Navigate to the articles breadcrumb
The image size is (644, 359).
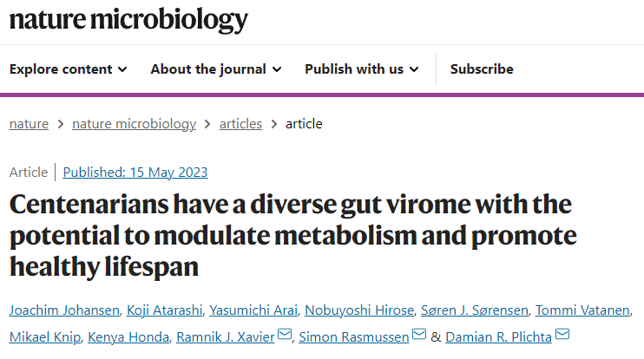pyautogui.click(x=240, y=124)
